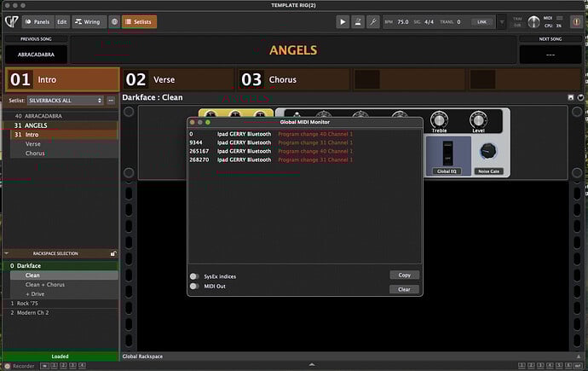Click the save icon above the rack panel
The height and width of the screenshot is (371, 588).
[x=571, y=97]
